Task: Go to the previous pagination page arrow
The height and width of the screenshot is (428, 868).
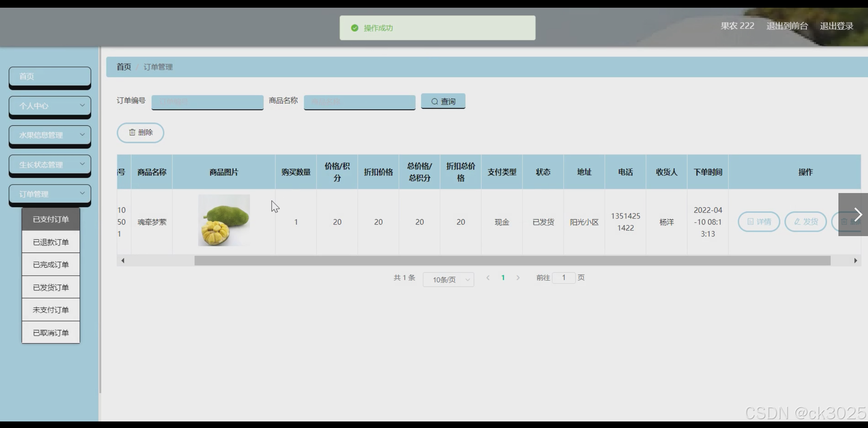Action: tap(488, 278)
